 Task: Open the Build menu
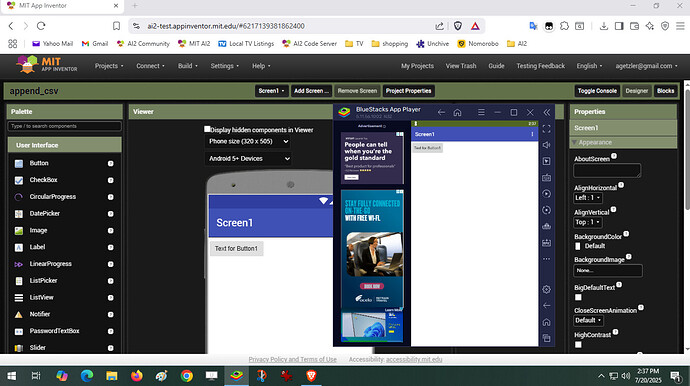187,66
